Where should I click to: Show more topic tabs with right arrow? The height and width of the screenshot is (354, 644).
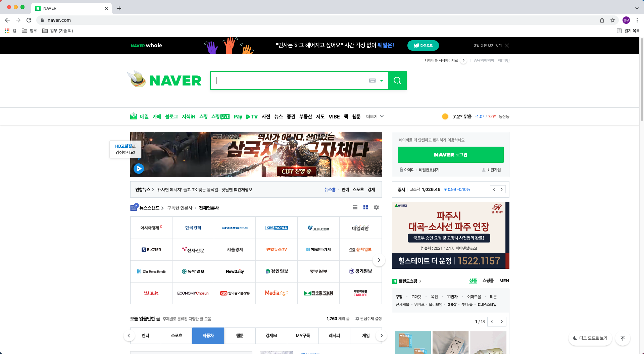381,336
